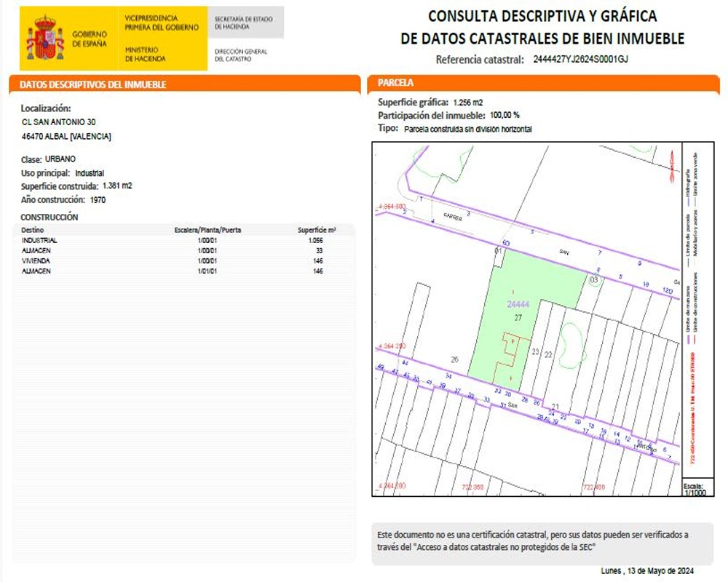Click the 'Localización:' label
Screen dimensions: 728x582
(x=46, y=108)
